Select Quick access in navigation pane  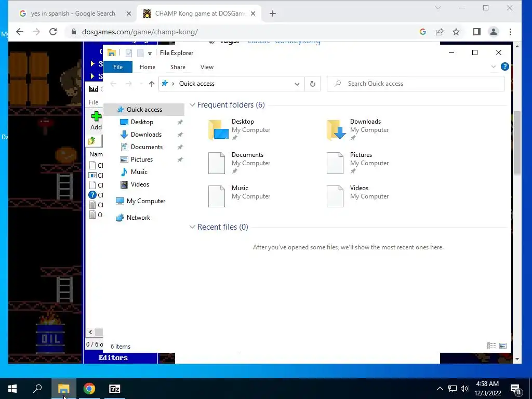[x=144, y=110]
